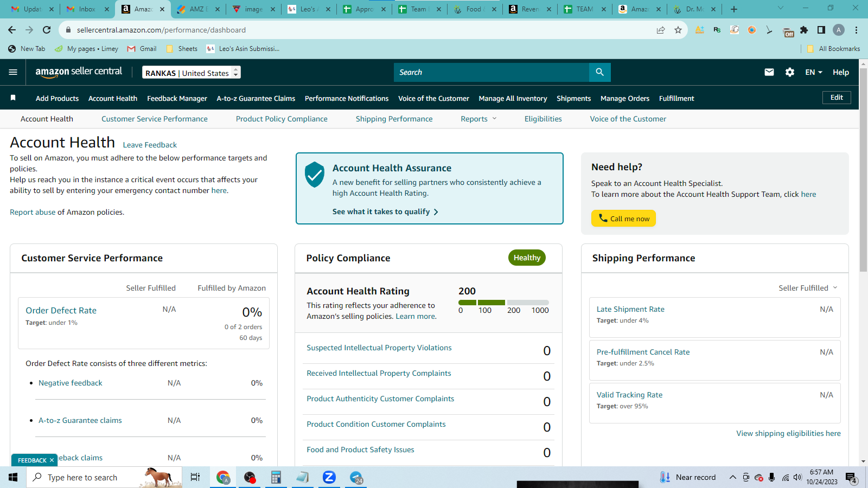
Task: Click the Edit button in navigation bar
Action: coord(837,98)
